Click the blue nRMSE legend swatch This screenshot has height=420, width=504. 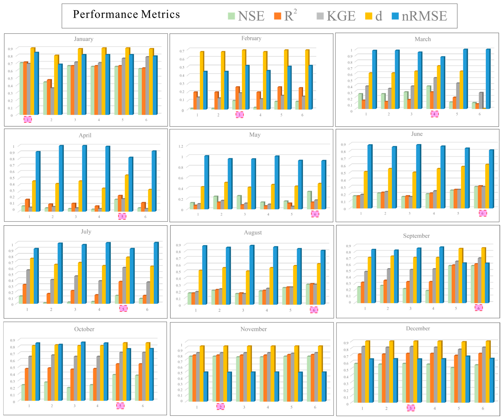[x=395, y=16]
